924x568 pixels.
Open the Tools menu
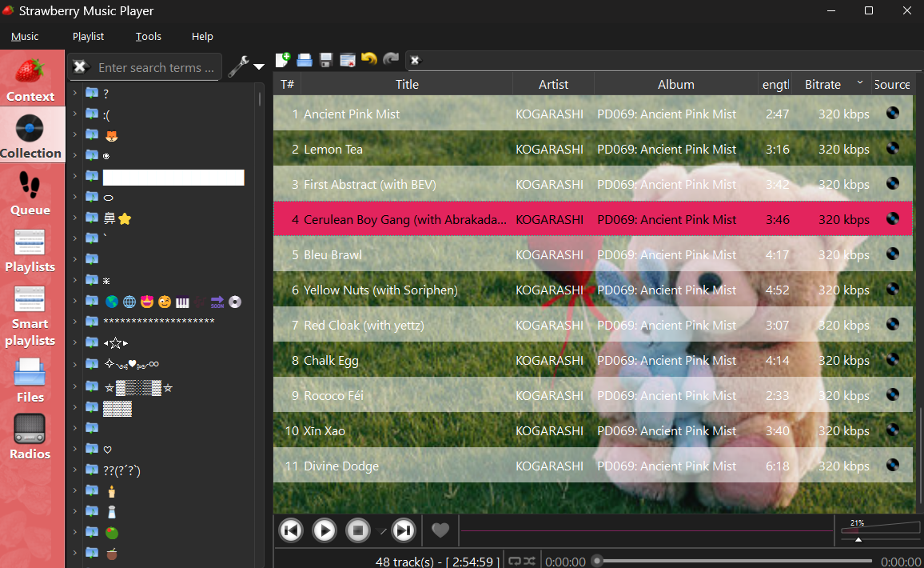(149, 37)
